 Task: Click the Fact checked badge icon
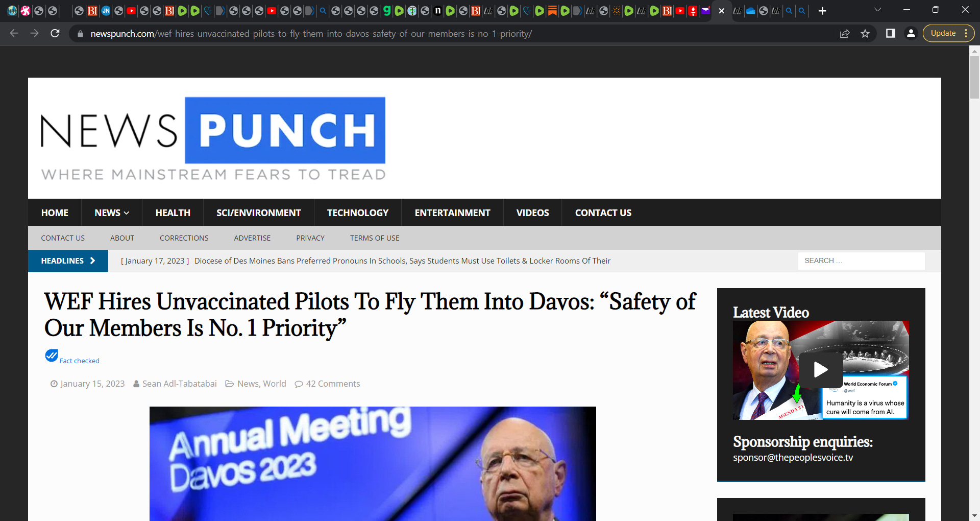(52, 356)
